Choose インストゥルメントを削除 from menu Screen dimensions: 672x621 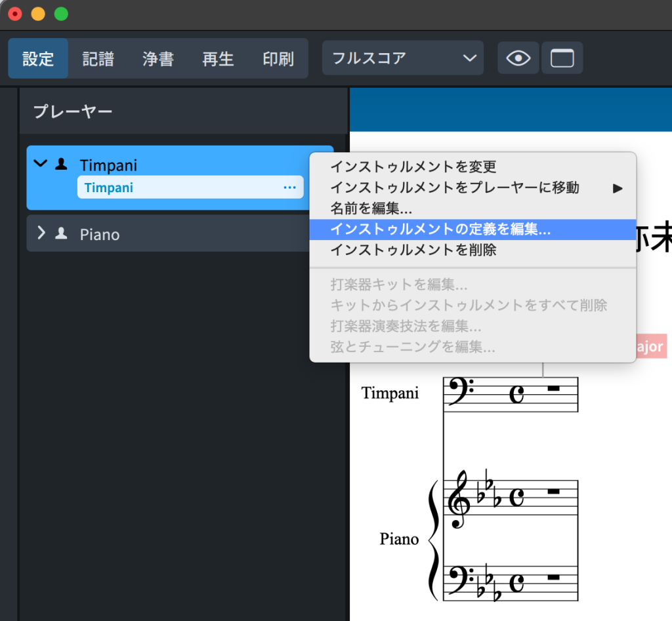(x=413, y=250)
